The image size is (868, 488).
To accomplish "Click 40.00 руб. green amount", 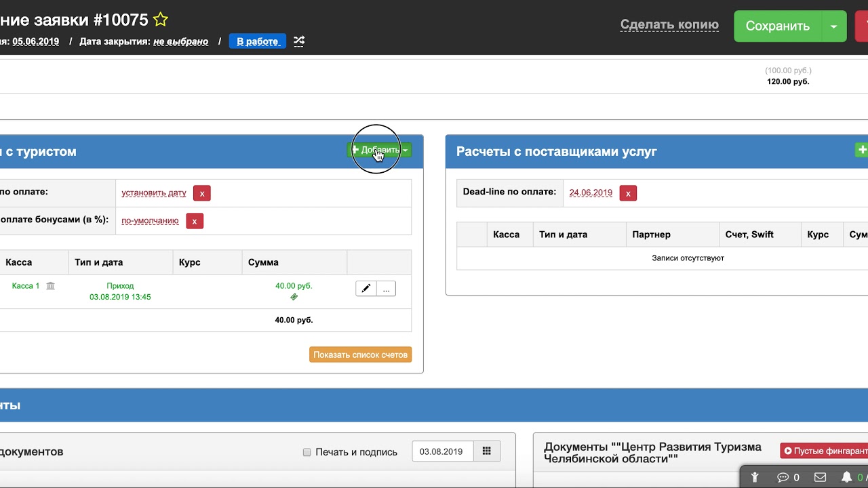I will [294, 286].
